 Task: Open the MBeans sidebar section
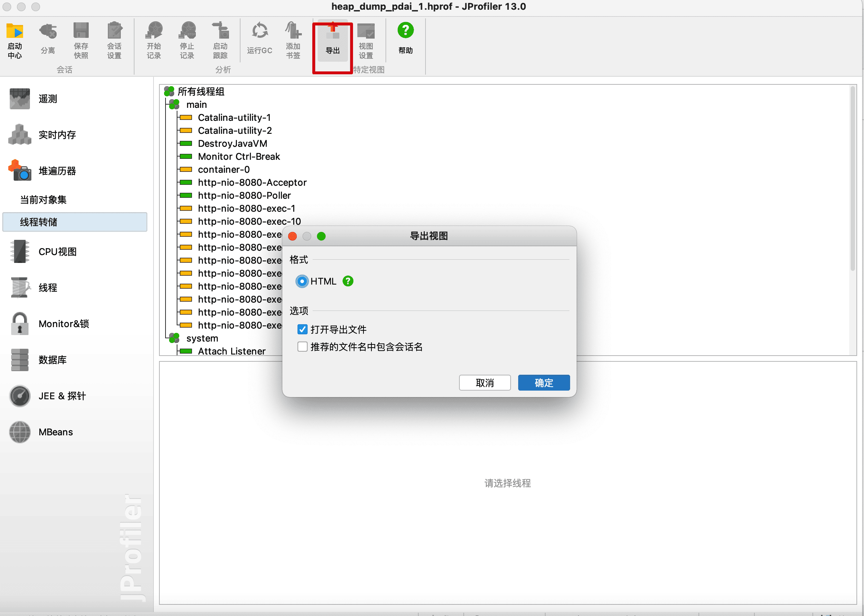pos(56,432)
